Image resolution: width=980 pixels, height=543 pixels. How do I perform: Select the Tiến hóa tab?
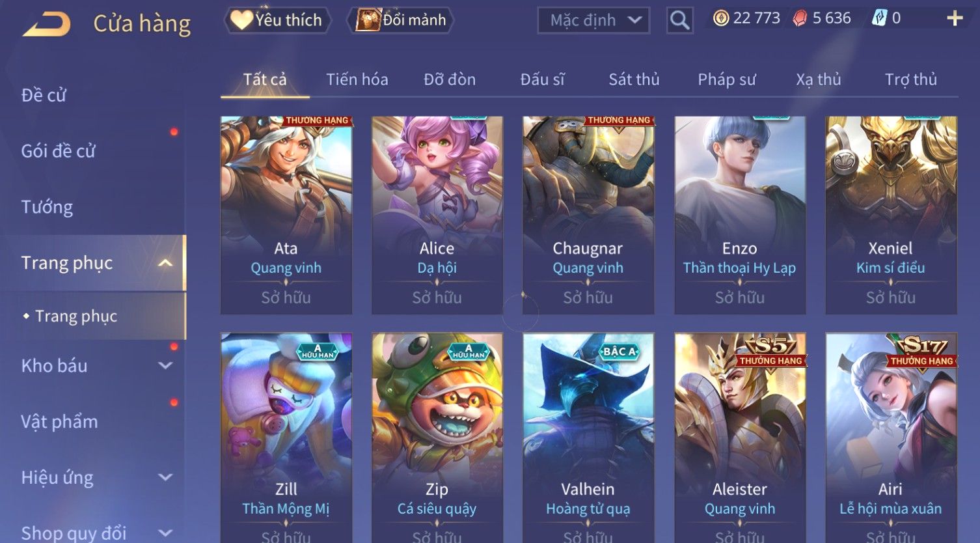357,79
